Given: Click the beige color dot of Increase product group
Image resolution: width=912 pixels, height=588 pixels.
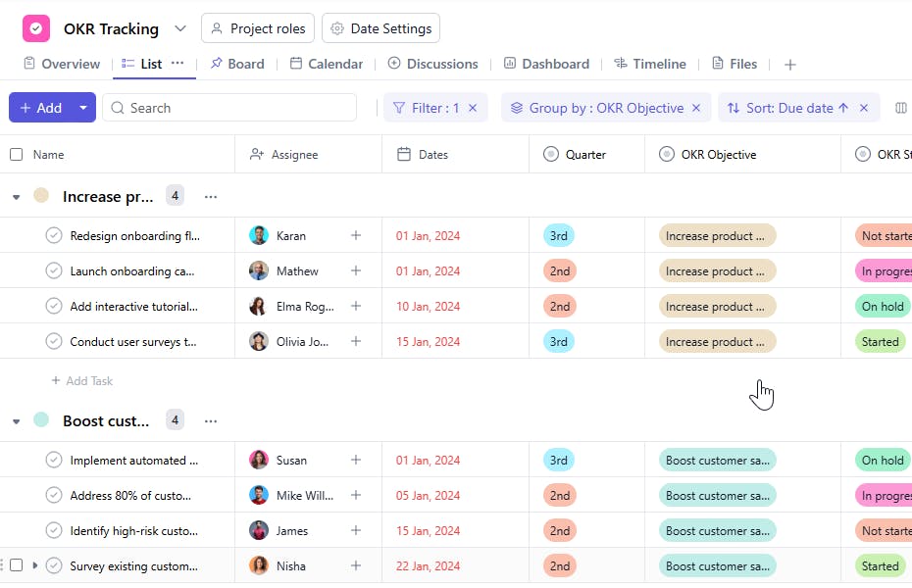Looking at the screenshot, I should pos(41,196).
